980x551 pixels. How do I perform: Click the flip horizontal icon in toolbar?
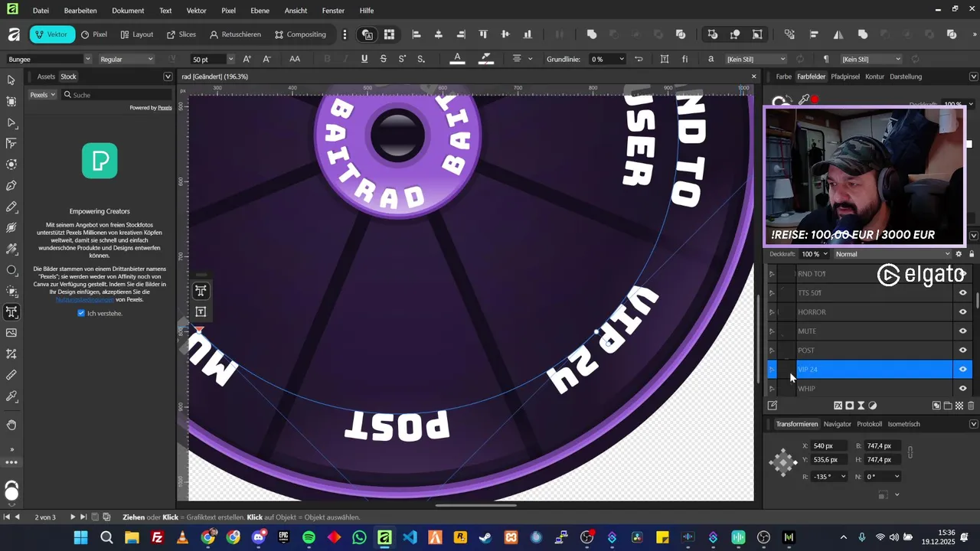[x=838, y=34]
